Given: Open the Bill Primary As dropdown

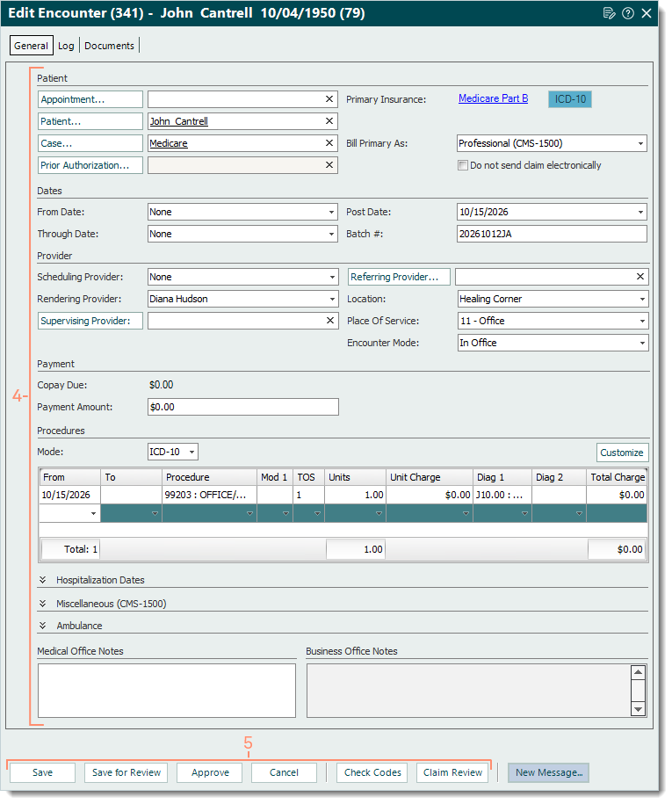Looking at the screenshot, I should click(640, 143).
